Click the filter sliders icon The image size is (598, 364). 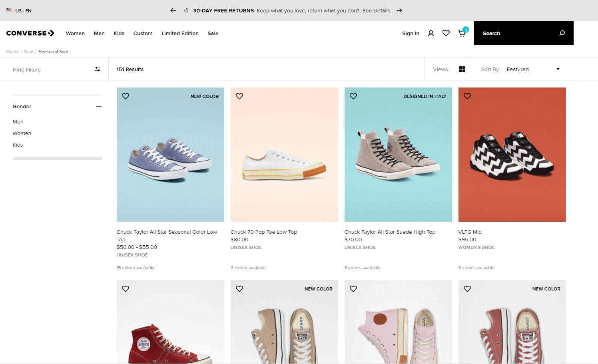(x=98, y=69)
